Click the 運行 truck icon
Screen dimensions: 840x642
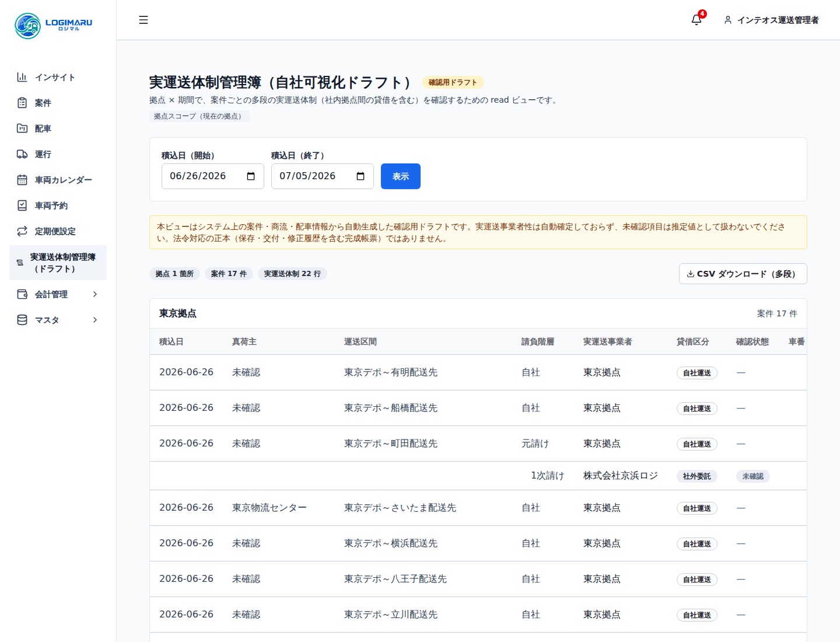tap(22, 154)
